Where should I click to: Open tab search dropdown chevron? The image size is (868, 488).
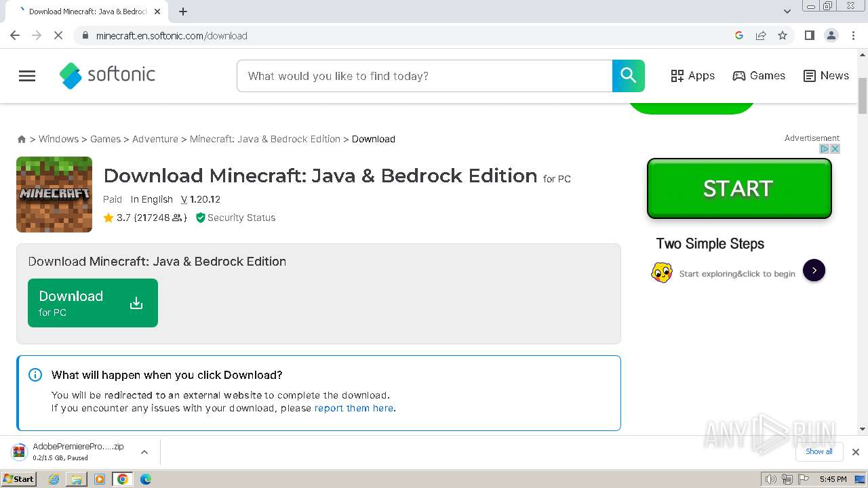787,12
